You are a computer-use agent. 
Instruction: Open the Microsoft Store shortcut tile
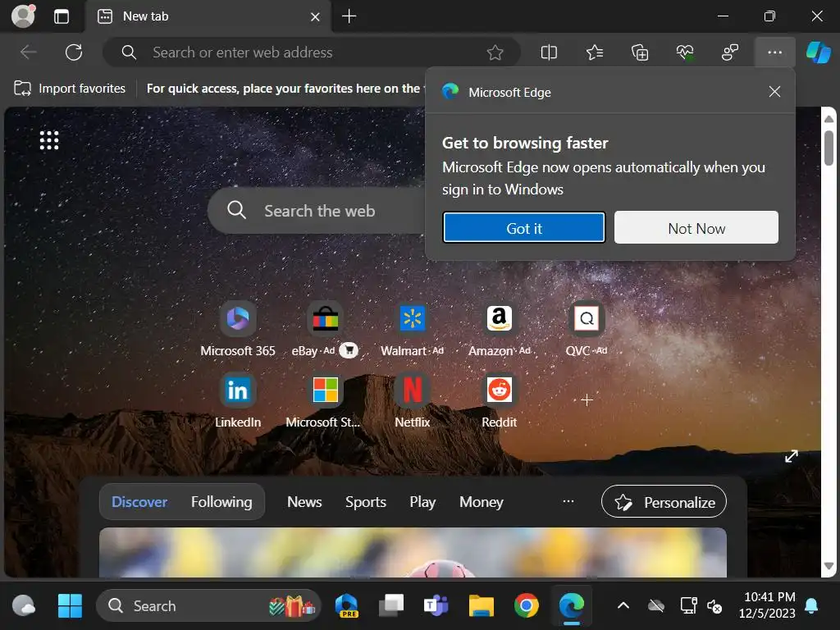pos(325,400)
